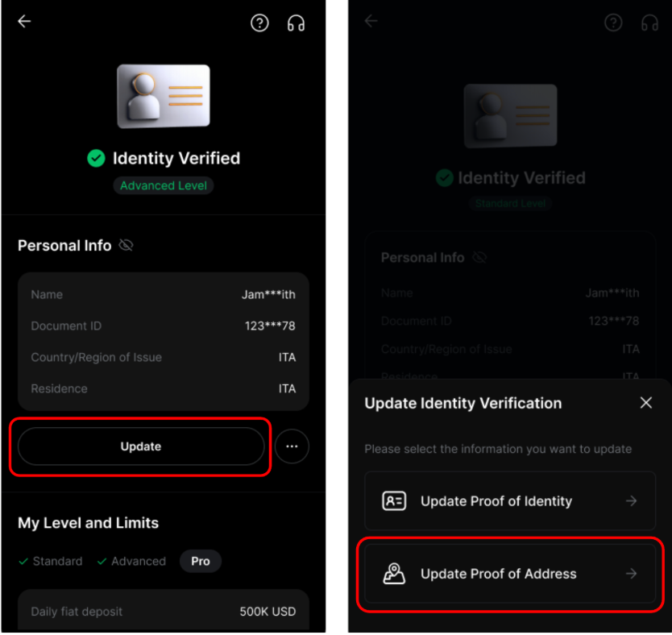This screenshot has width=672, height=635.
Task: Select the Standard level tab
Action: (x=51, y=562)
